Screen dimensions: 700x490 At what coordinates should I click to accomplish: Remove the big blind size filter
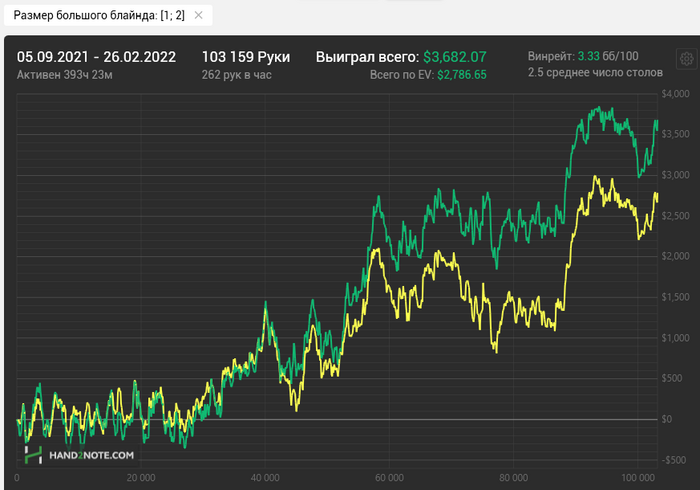pos(199,15)
